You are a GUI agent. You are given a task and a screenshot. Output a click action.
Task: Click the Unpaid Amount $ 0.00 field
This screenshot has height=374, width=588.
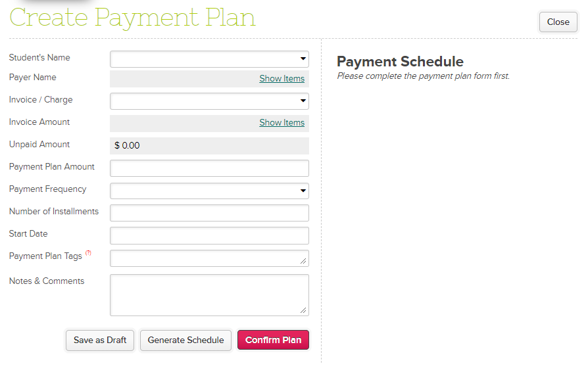click(209, 146)
